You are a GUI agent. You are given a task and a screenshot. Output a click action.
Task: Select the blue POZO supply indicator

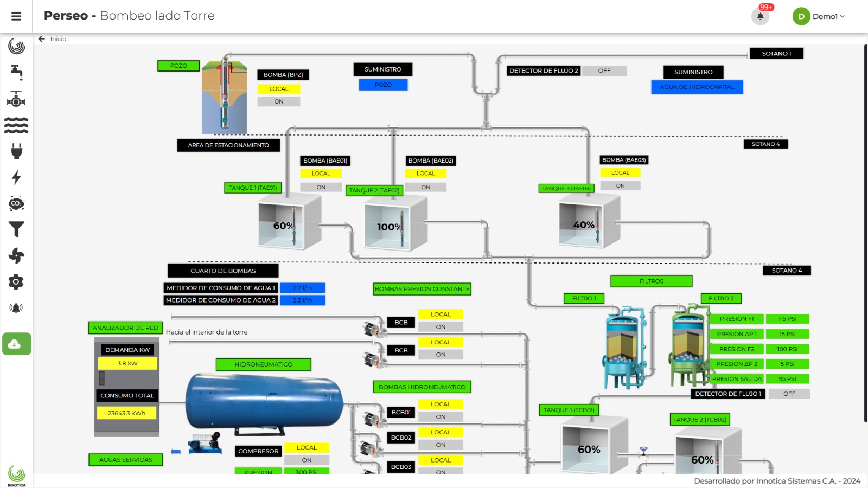coord(383,85)
